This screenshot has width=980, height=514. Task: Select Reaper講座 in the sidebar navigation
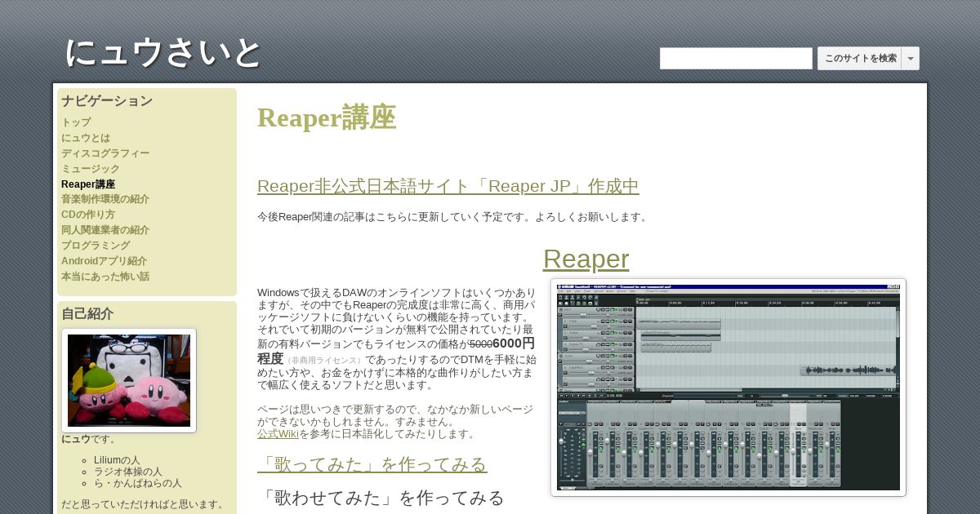tap(88, 184)
